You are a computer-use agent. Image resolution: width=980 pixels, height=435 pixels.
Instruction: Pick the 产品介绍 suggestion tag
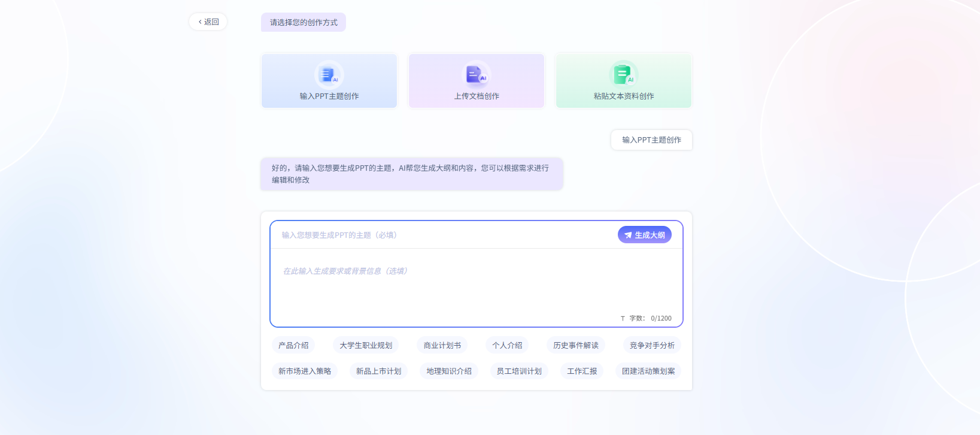tap(293, 345)
